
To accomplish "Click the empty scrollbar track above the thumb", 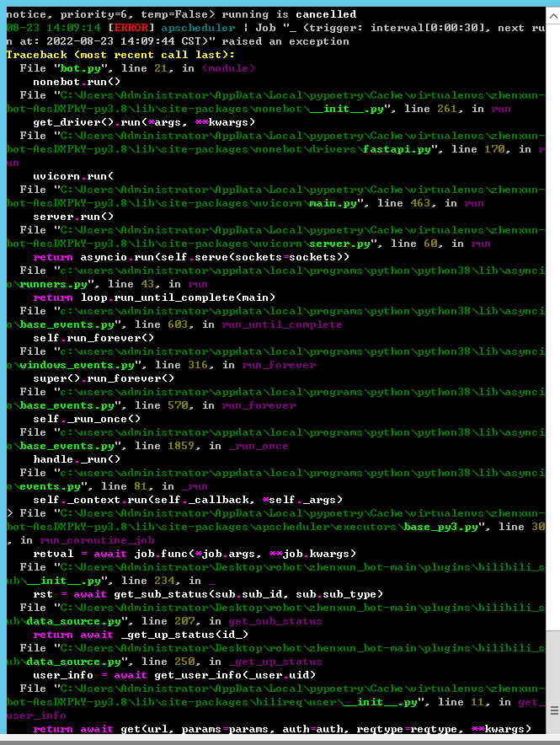I will click(x=553, y=328).
